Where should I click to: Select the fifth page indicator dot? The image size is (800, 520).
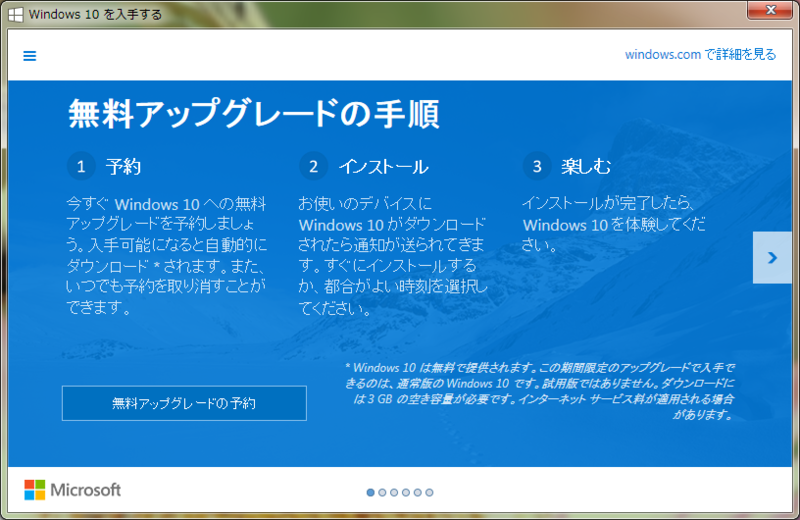pyautogui.click(x=417, y=492)
